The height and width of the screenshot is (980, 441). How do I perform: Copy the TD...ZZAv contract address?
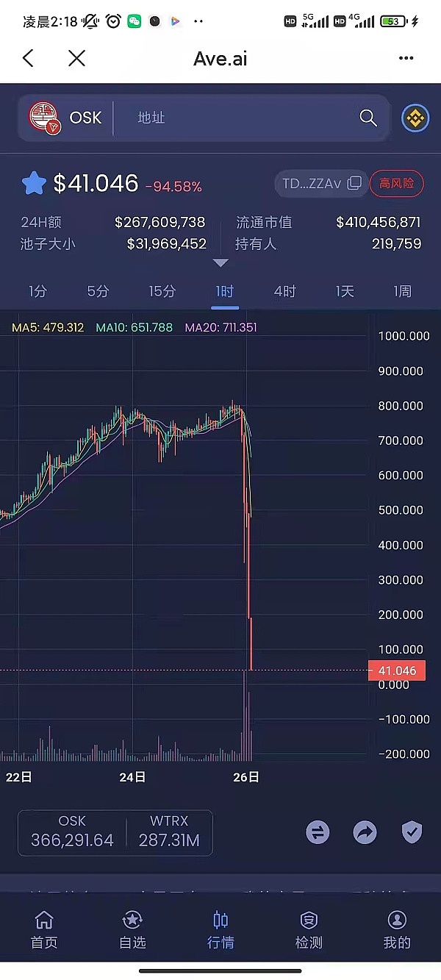coord(354,183)
